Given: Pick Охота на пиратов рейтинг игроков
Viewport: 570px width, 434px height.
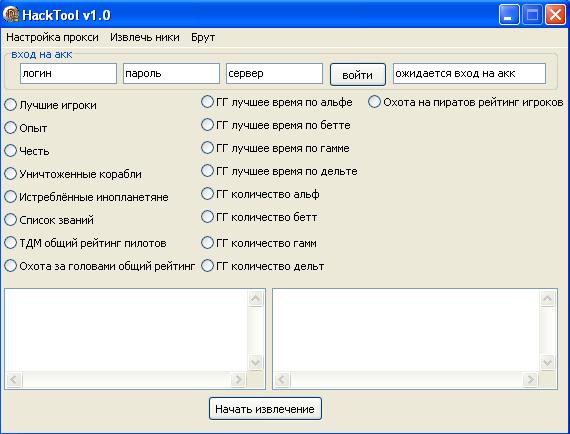Looking at the screenshot, I should click(x=374, y=102).
